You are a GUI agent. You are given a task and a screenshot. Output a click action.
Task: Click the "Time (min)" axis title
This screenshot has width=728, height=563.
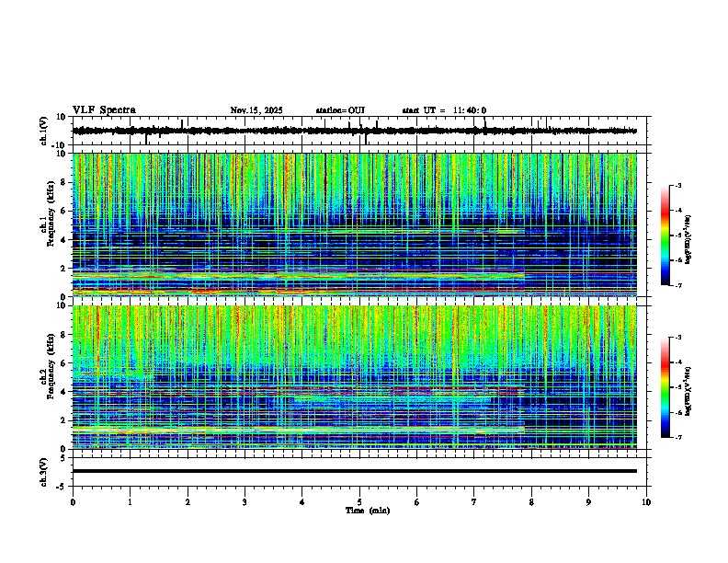point(368,511)
